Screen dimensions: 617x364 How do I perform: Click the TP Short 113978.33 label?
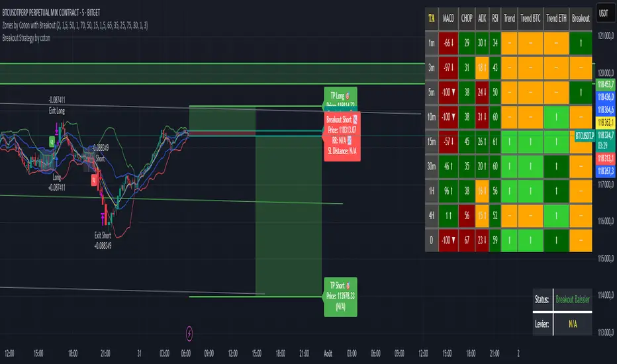(341, 296)
